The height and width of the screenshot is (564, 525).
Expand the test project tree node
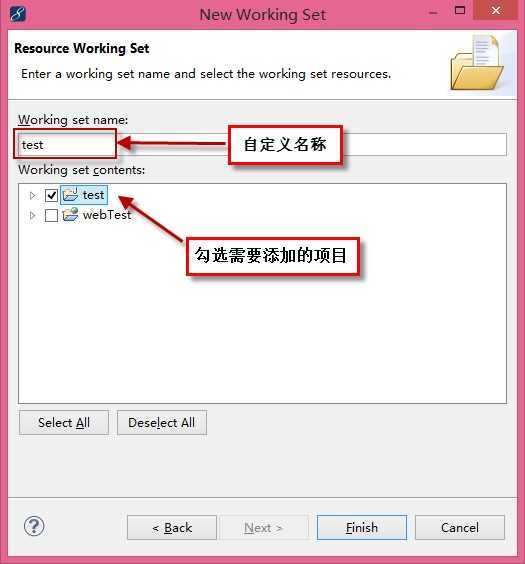[x=32, y=195]
